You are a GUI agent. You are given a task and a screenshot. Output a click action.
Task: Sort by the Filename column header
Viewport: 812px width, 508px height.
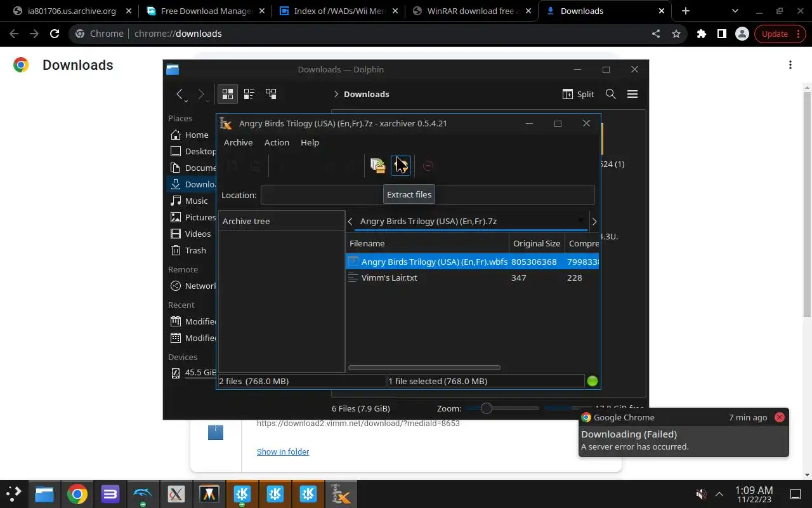(x=428, y=243)
